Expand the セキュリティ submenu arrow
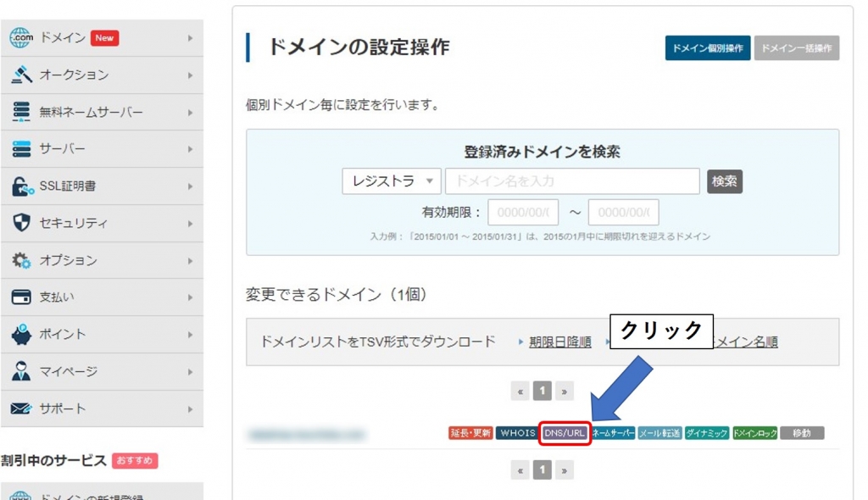 [x=190, y=224]
